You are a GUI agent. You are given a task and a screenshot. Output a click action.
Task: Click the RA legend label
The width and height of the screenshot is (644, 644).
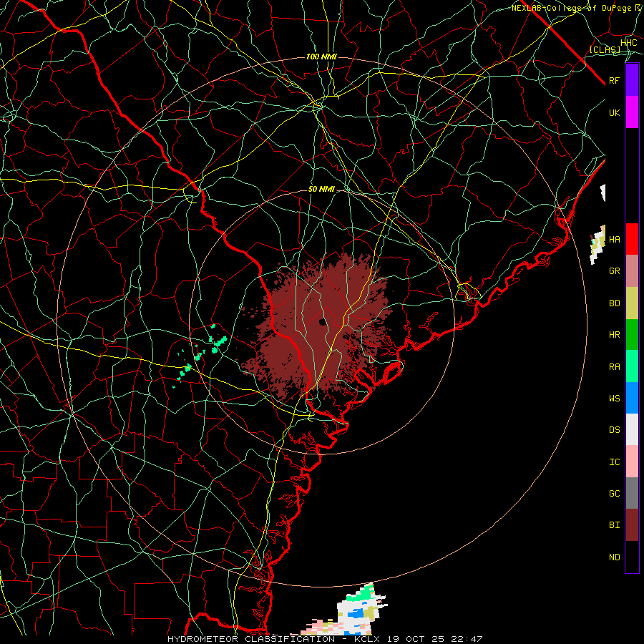[614, 367]
